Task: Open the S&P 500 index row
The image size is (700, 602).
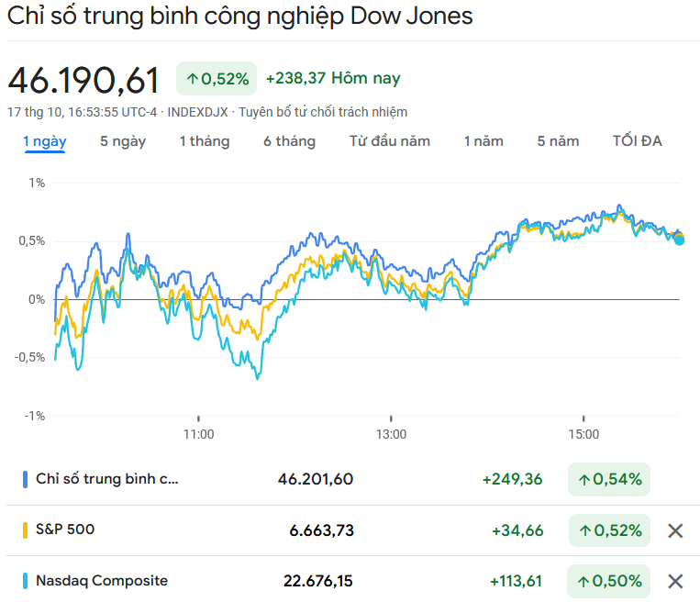Action: (x=65, y=530)
